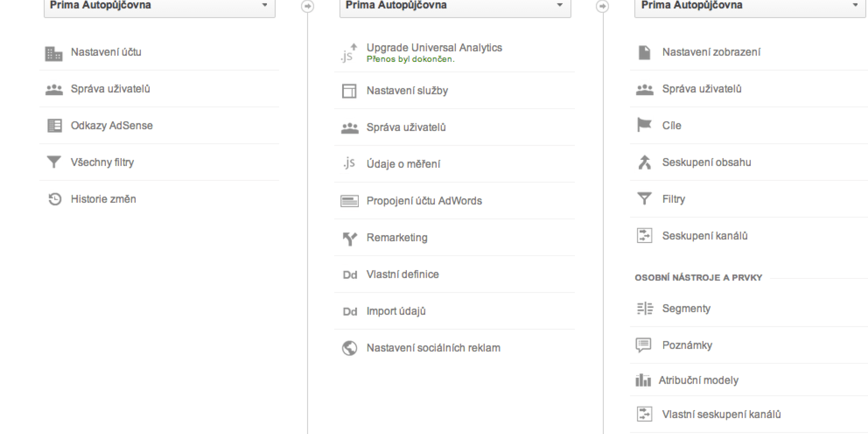Click the speech bubble icon for Poznámky
The height and width of the screenshot is (434, 868).
pos(643,345)
